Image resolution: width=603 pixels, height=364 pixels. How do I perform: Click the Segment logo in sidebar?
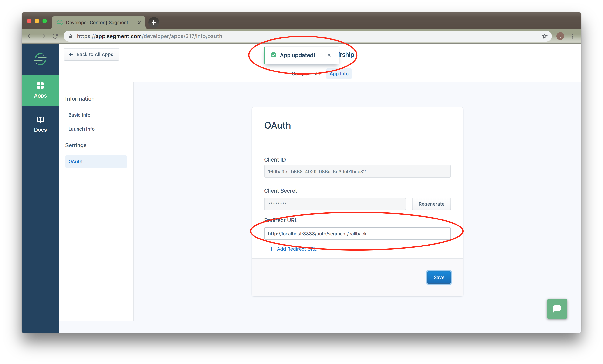40,59
